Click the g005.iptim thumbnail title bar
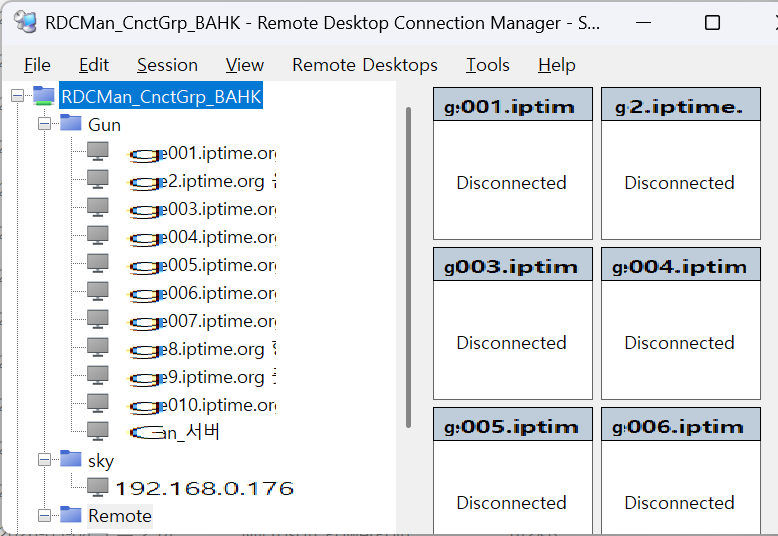 coord(513,424)
